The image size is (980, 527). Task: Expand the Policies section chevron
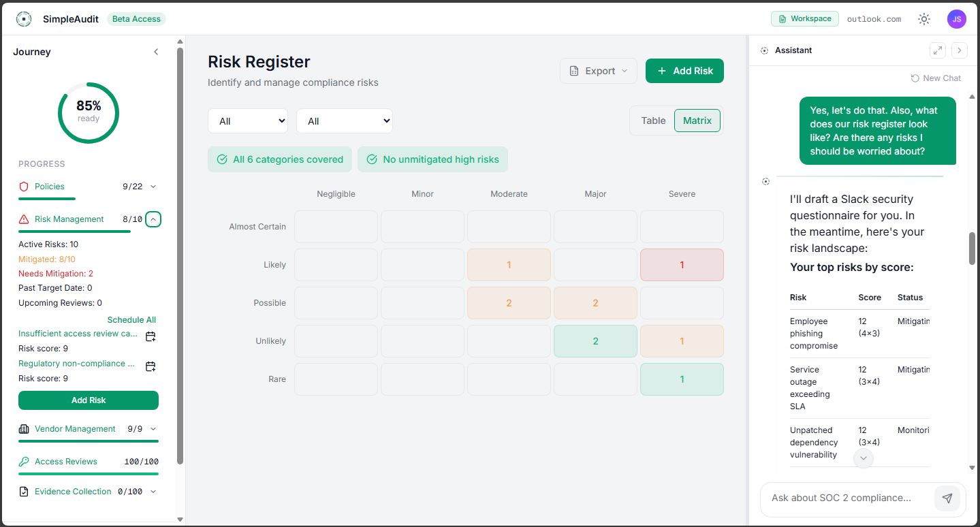click(x=153, y=187)
